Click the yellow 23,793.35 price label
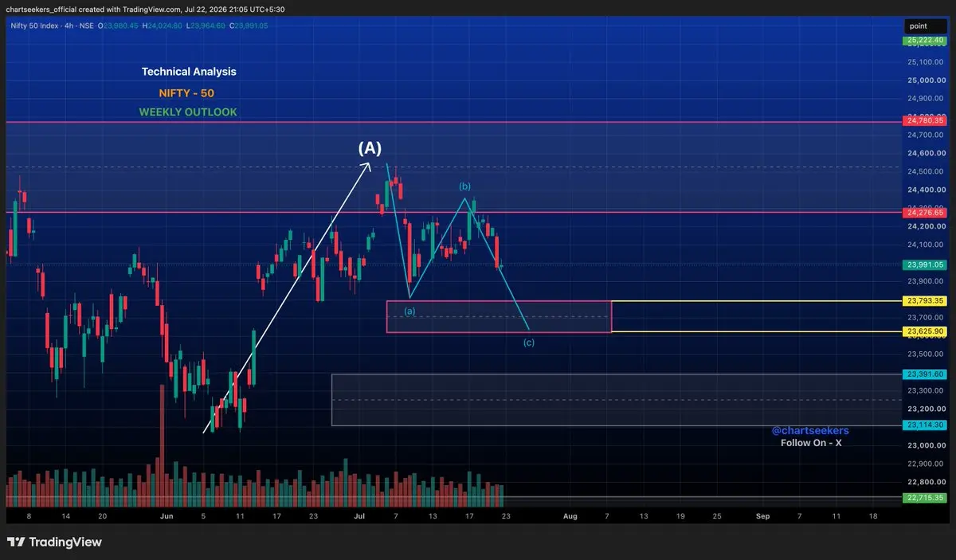Viewport: 956px width, 560px height. pos(923,301)
